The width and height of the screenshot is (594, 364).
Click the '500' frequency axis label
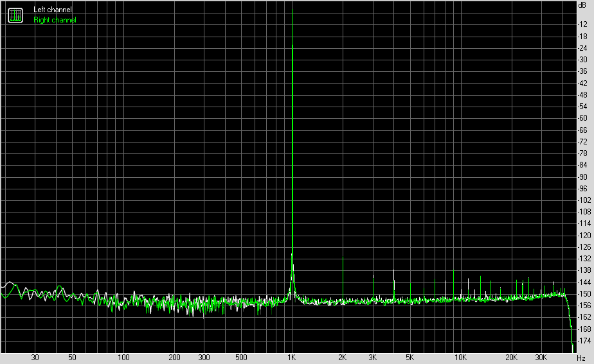(x=241, y=358)
